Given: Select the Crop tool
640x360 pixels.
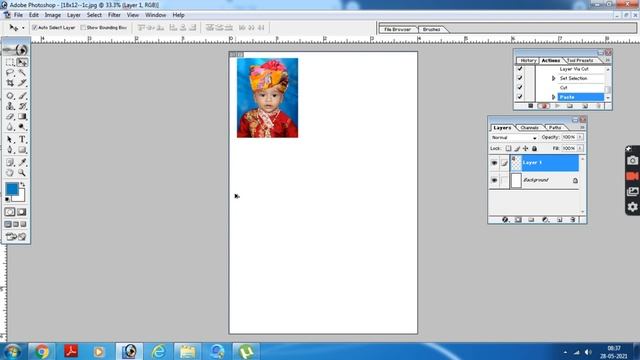Looking at the screenshot, I should click(10, 83).
